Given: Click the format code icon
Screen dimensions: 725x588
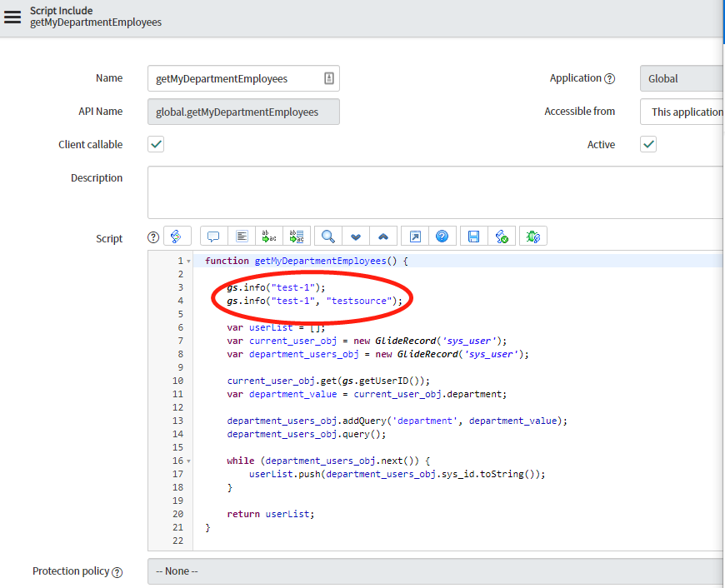Looking at the screenshot, I should click(241, 237).
